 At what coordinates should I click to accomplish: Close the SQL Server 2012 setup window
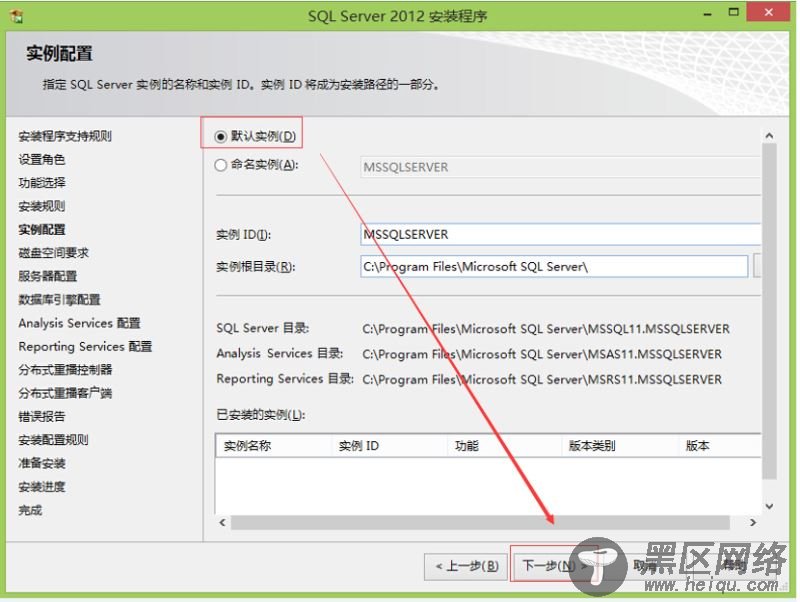point(768,13)
